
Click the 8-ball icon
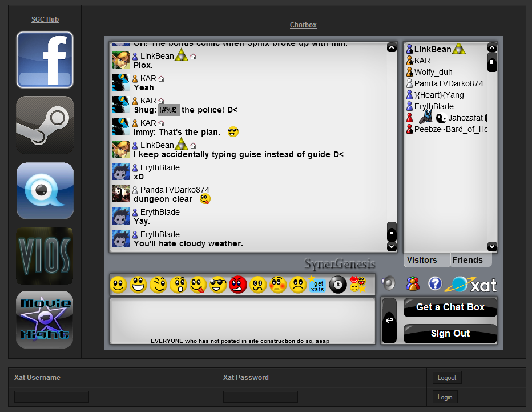pyautogui.click(x=338, y=284)
